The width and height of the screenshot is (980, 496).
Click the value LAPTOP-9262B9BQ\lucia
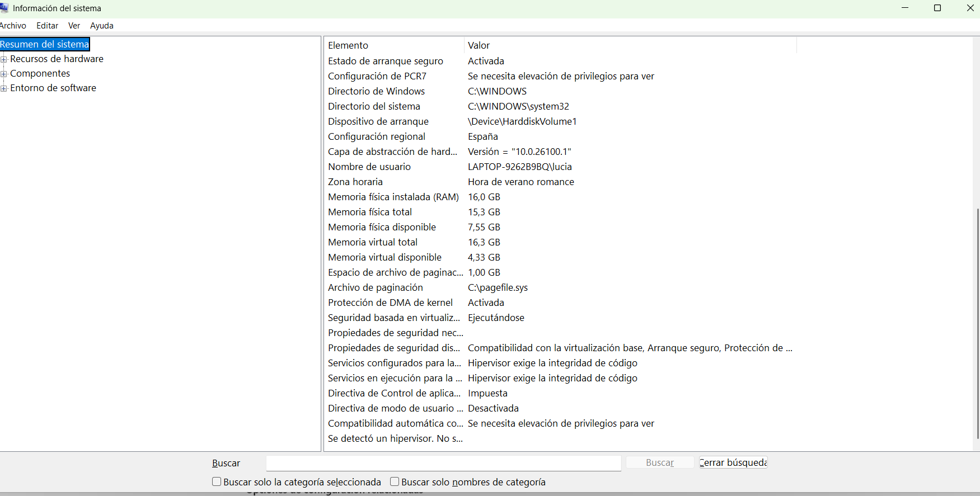[520, 167]
